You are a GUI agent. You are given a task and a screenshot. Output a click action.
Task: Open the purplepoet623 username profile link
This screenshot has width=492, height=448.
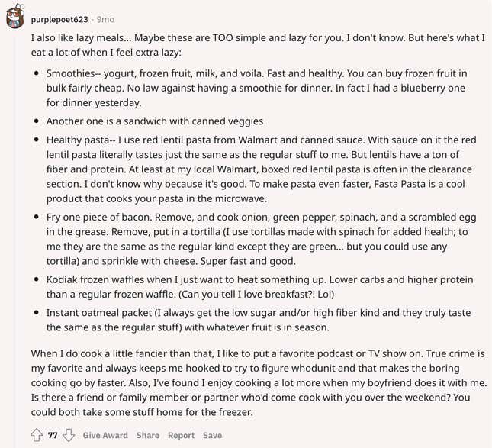tap(59, 20)
